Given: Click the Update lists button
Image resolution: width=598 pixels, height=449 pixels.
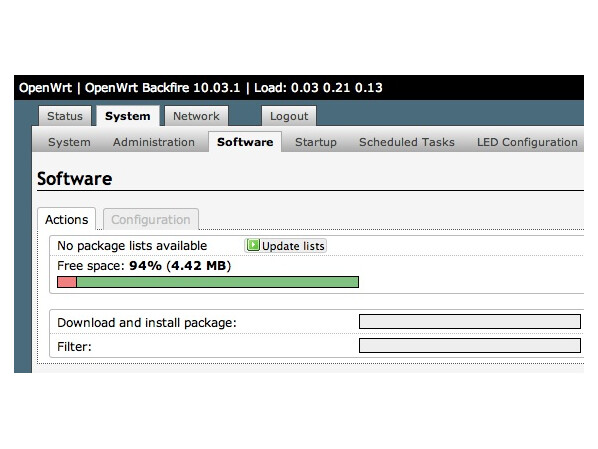Looking at the screenshot, I should tap(285, 246).
